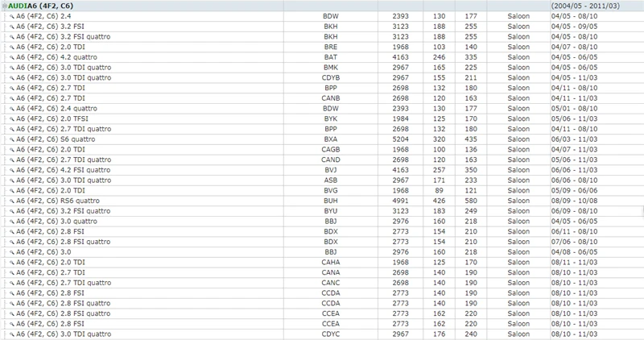Click the icon beside 4.2 FSI quattro row

tap(12, 170)
